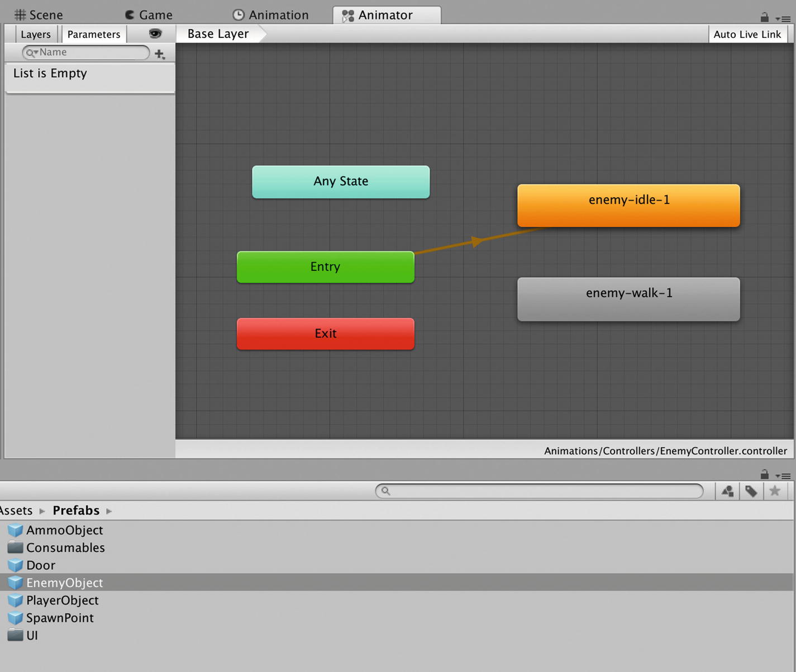Open Search by Label tag icon
This screenshot has height=672, width=796.
tap(751, 491)
